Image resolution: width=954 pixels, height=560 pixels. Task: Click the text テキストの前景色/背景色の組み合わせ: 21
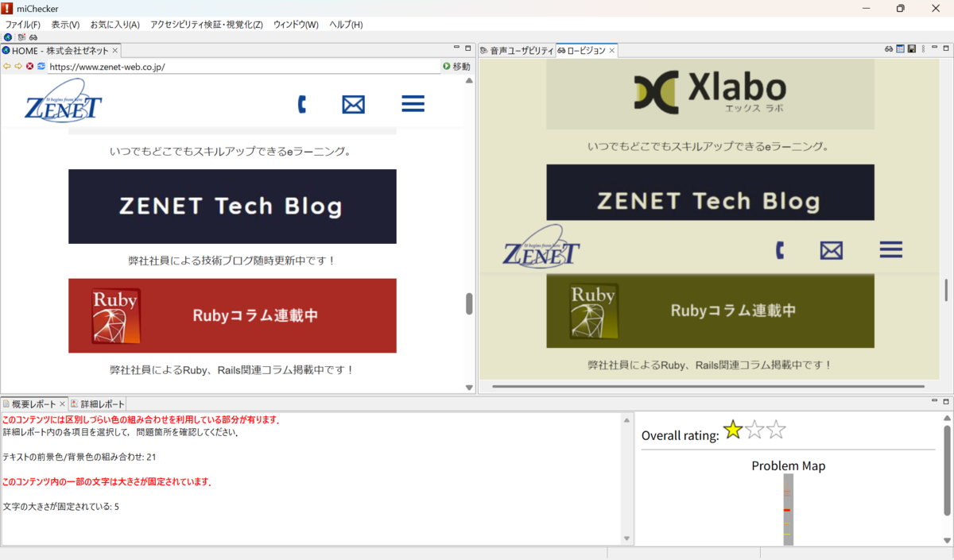[79, 457]
